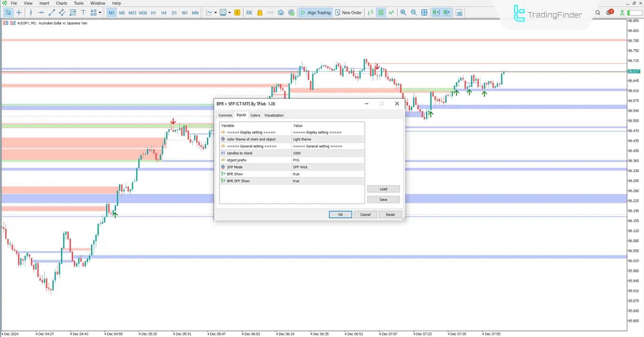Select the crosshair tool
The width and height of the screenshot is (644, 337).
point(19,13)
